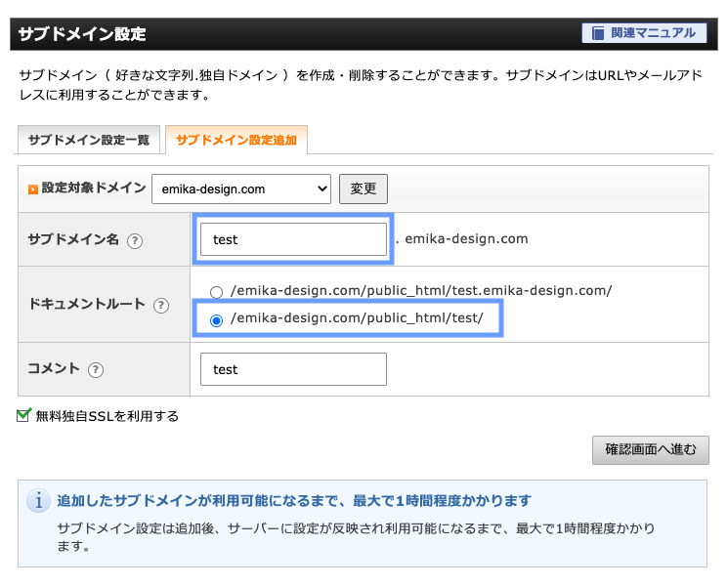Screen dimensions: 728x587
Task: Click the 確認画面へ進む button
Action: [x=650, y=450]
